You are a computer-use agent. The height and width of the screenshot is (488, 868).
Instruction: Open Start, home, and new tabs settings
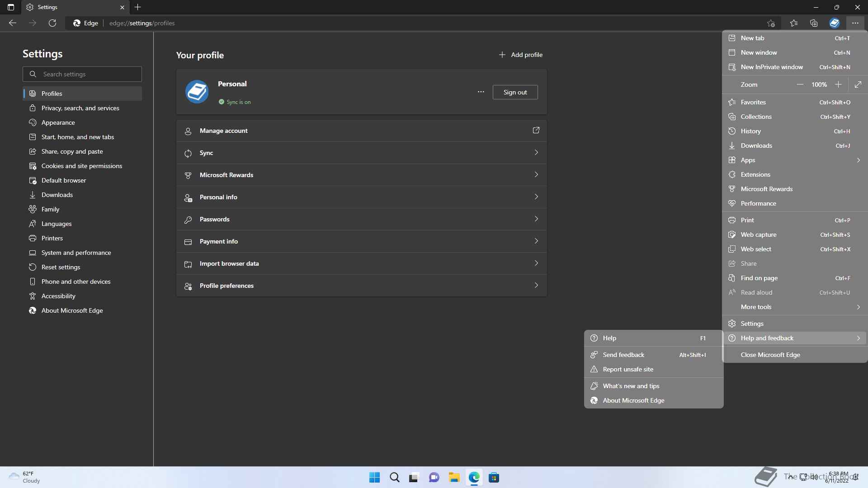point(82,137)
